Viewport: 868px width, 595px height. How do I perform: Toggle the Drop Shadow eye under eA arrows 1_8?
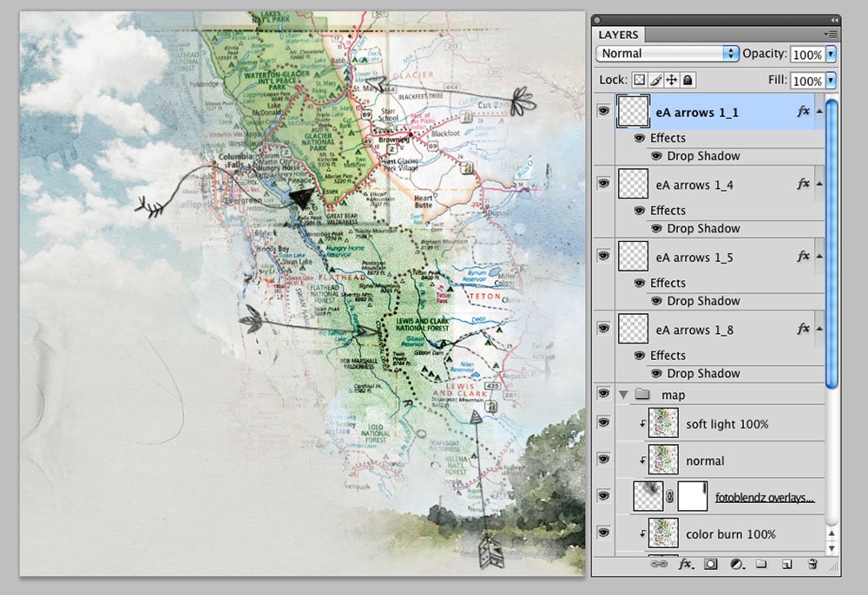point(656,374)
